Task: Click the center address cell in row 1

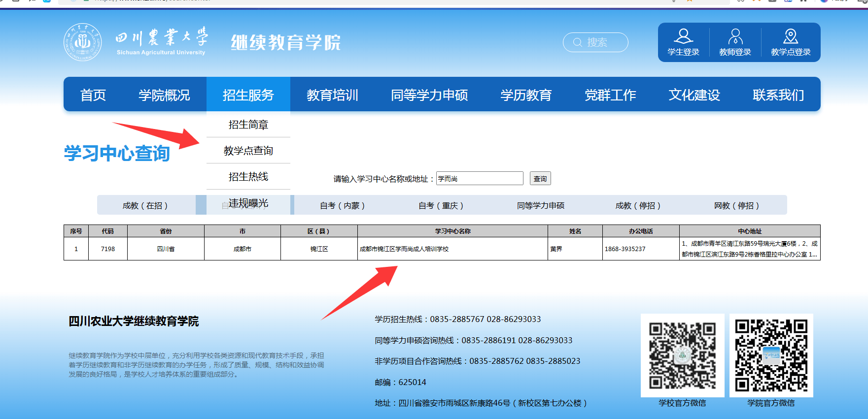Action: click(x=750, y=249)
